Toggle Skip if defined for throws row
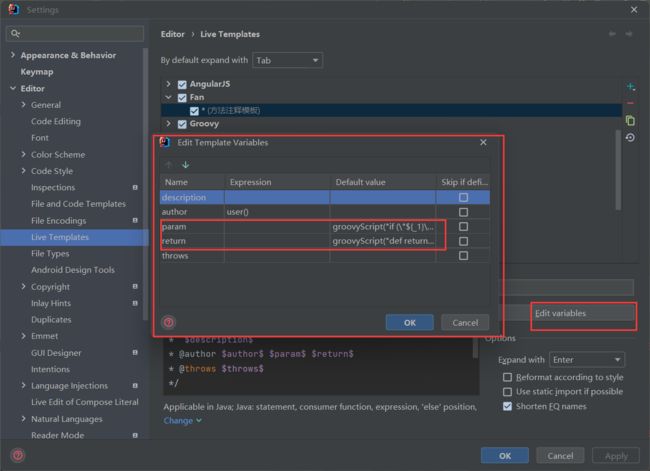This screenshot has height=471, width=650. coord(463,255)
